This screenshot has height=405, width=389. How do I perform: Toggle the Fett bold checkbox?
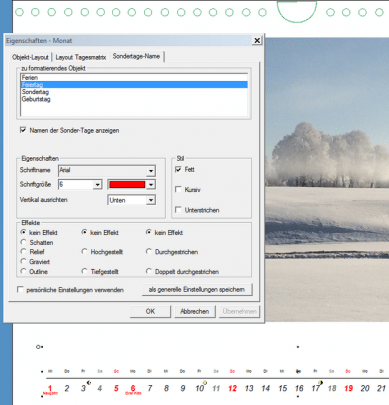(x=178, y=169)
